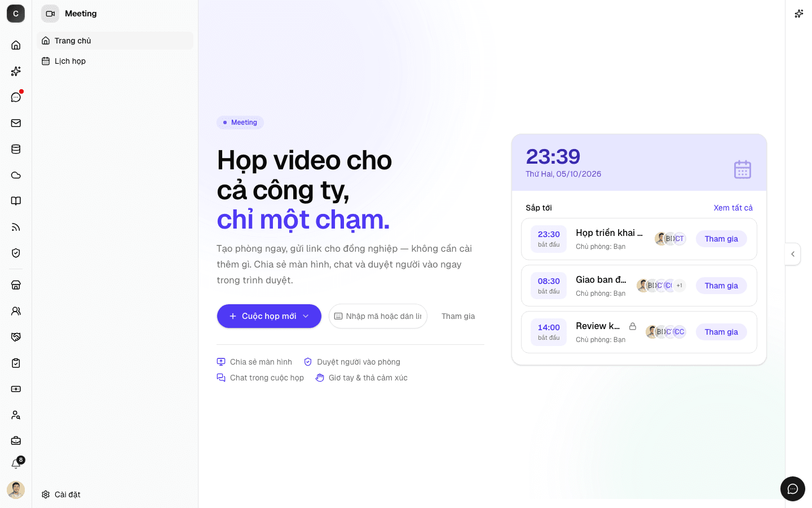Click "Tham gia" next to the code input
Image resolution: width=812 pixels, height=508 pixels.
tap(458, 316)
